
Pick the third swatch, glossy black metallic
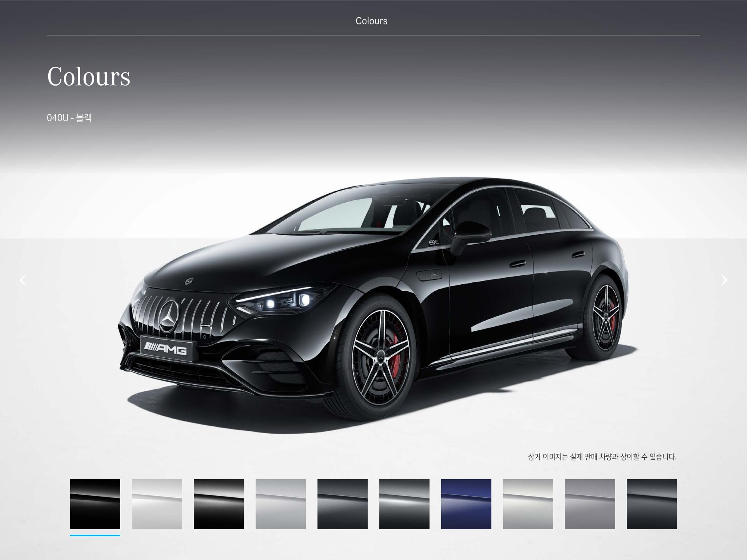pyautogui.click(x=219, y=504)
